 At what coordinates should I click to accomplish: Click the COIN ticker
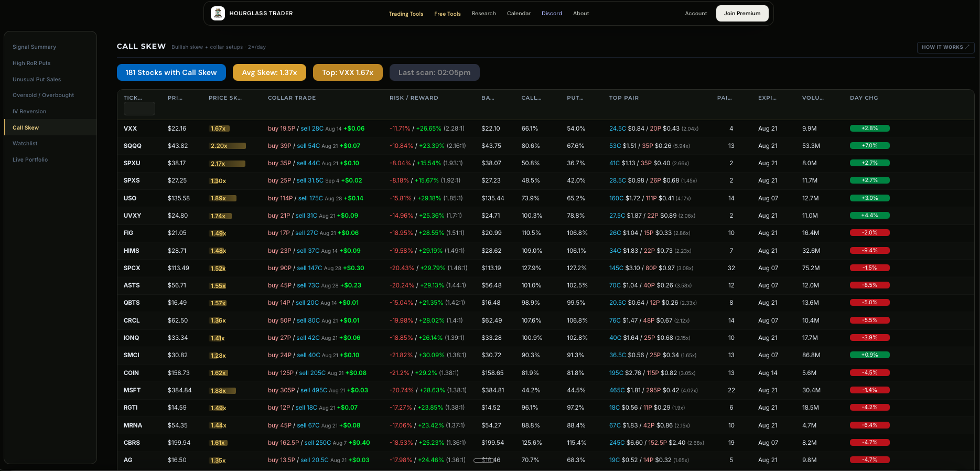[131, 373]
